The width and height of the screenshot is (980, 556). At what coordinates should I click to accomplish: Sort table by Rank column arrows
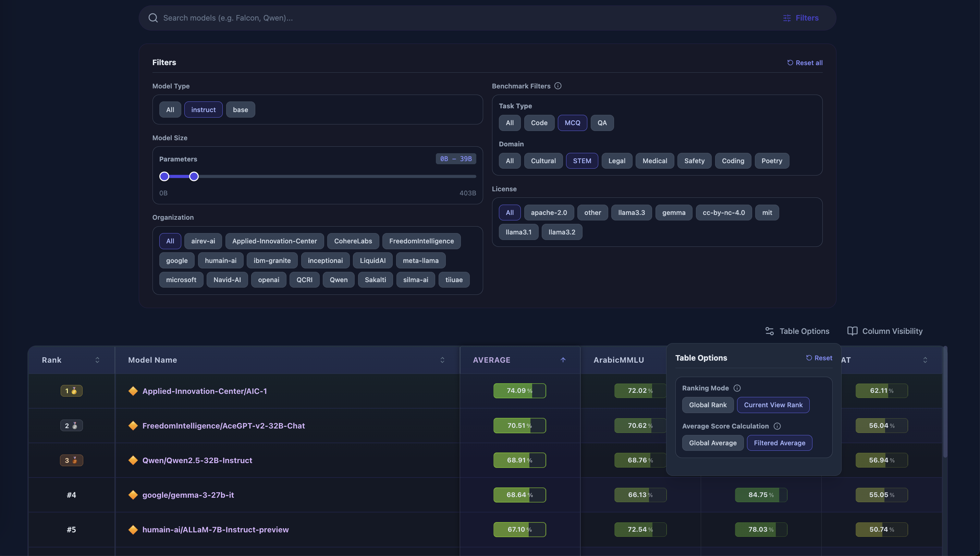[97, 360]
